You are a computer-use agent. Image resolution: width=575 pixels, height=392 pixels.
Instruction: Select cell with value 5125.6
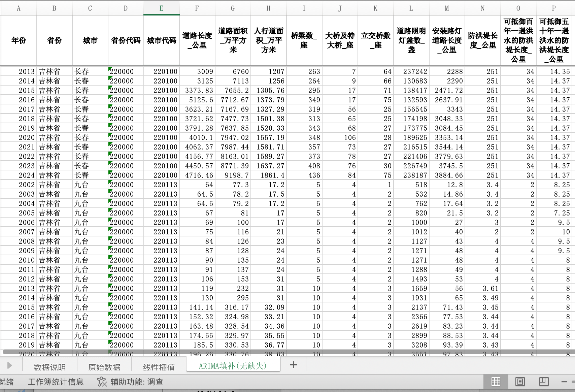click(x=197, y=100)
